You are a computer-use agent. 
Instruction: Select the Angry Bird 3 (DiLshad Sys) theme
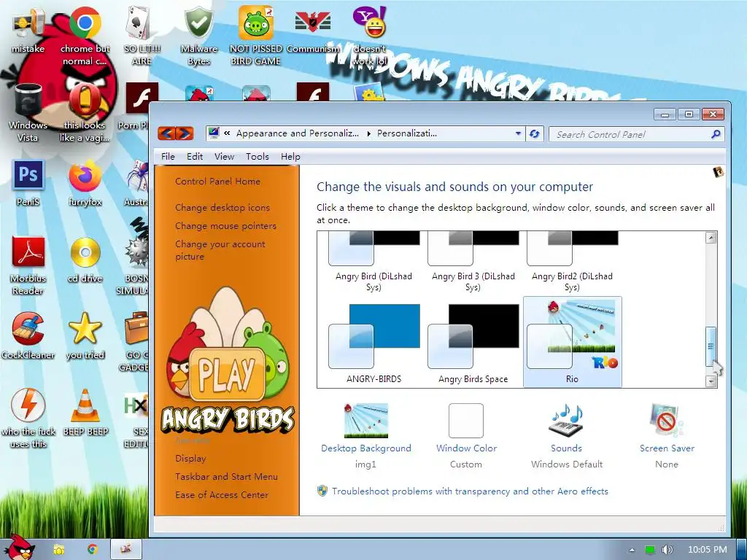(473, 262)
